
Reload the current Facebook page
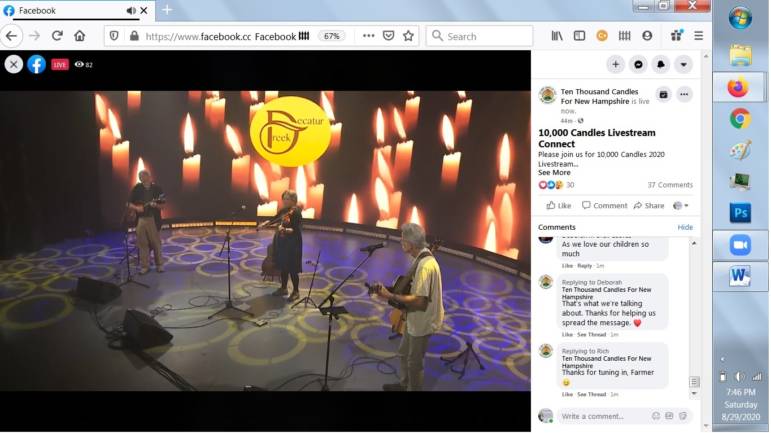pos(57,35)
